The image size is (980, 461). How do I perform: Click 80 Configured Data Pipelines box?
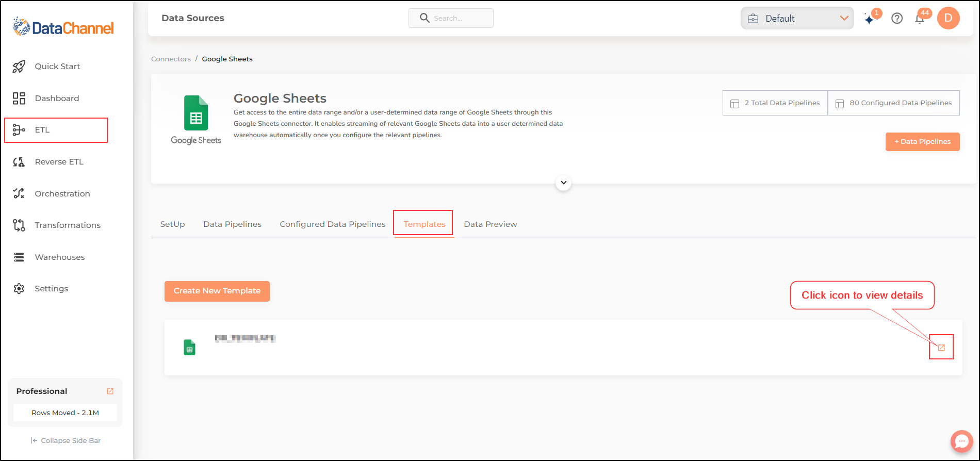tap(894, 103)
